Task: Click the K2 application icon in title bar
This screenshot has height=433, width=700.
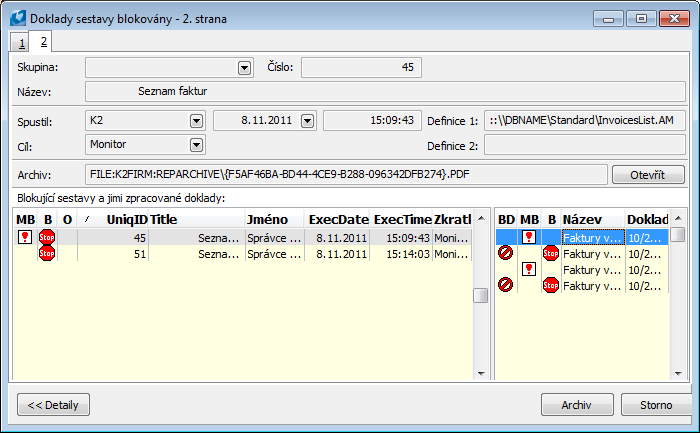Action: 18,18
